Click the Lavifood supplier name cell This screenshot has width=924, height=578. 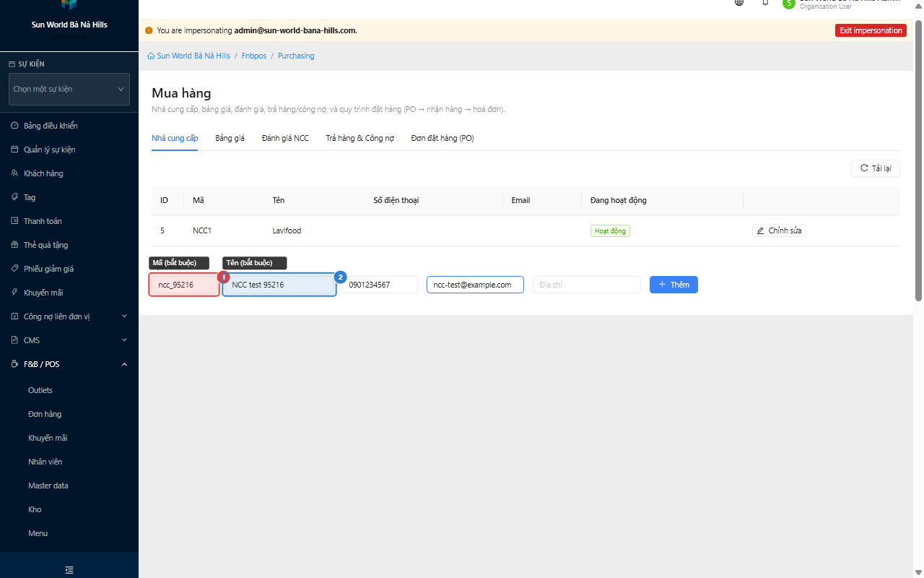coord(287,230)
